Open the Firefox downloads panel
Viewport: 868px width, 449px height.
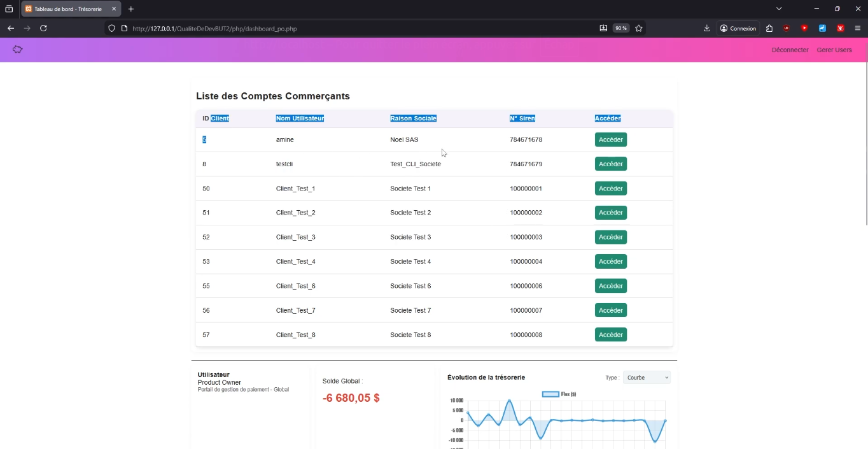point(707,28)
